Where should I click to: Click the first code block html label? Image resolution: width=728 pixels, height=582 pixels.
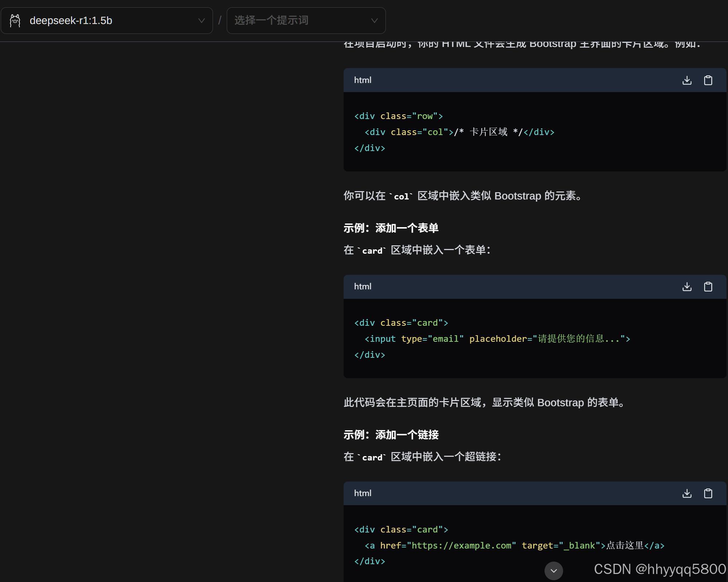[363, 80]
